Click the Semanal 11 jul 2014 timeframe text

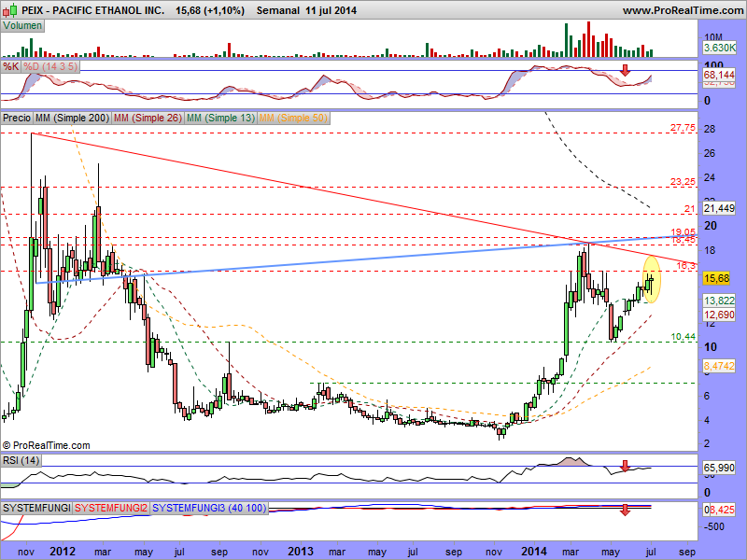306,10
